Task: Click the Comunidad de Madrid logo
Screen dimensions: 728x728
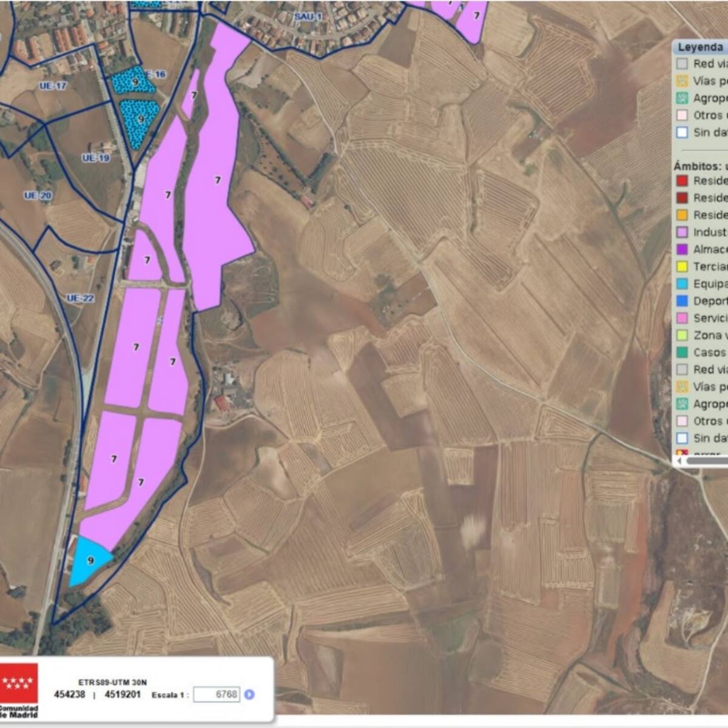Action: pos(19,690)
